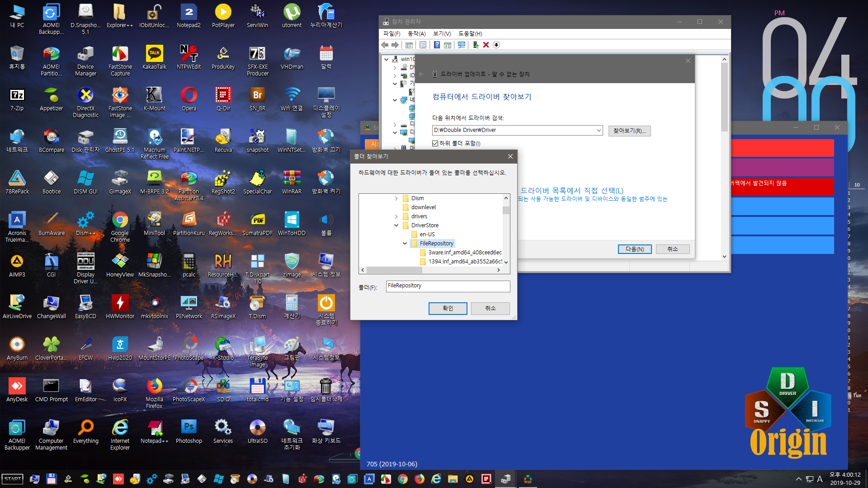
Task: Open the SDIO desktop shortcut
Action: [x=223, y=390]
